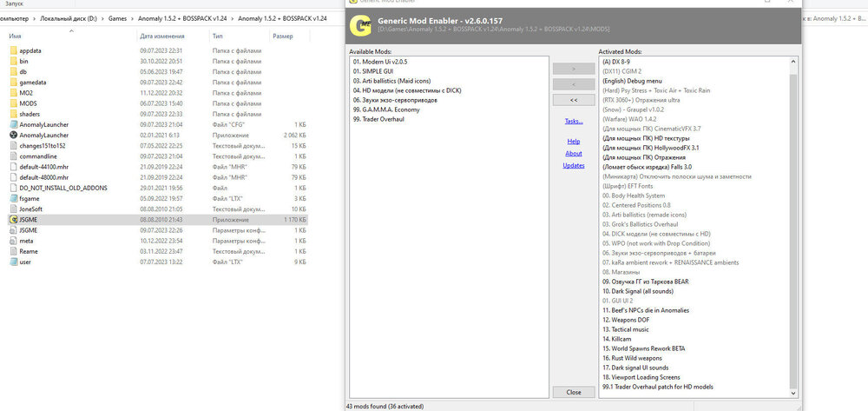Click the JSGME config settings file icon

coord(14,230)
